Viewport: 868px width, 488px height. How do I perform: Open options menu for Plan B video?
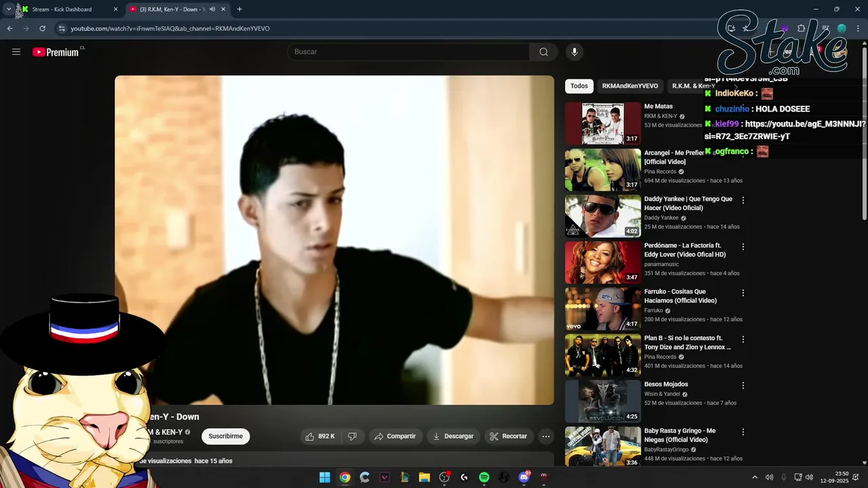(743, 339)
